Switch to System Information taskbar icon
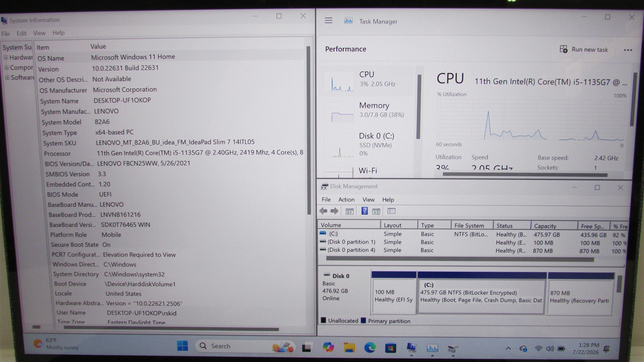Screen dimensions: 644x362 pyautogui.click(x=411, y=348)
